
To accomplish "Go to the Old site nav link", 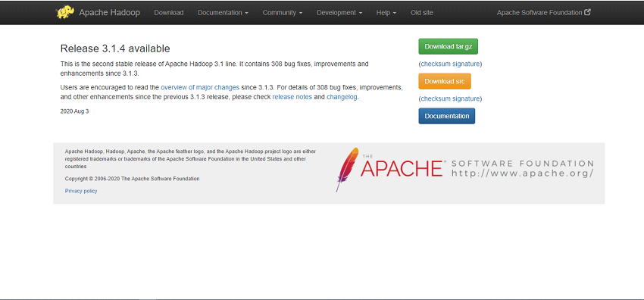I will pyautogui.click(x=422, y=13).
